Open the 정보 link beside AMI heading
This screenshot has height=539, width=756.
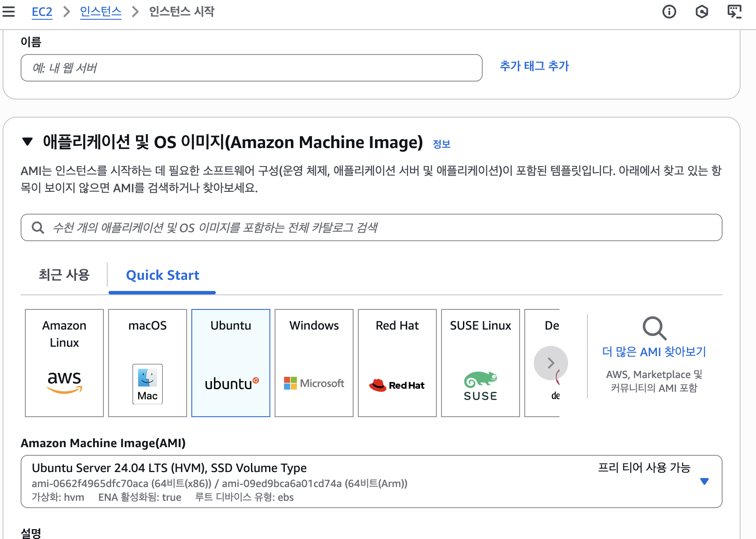tap(442, 144)
